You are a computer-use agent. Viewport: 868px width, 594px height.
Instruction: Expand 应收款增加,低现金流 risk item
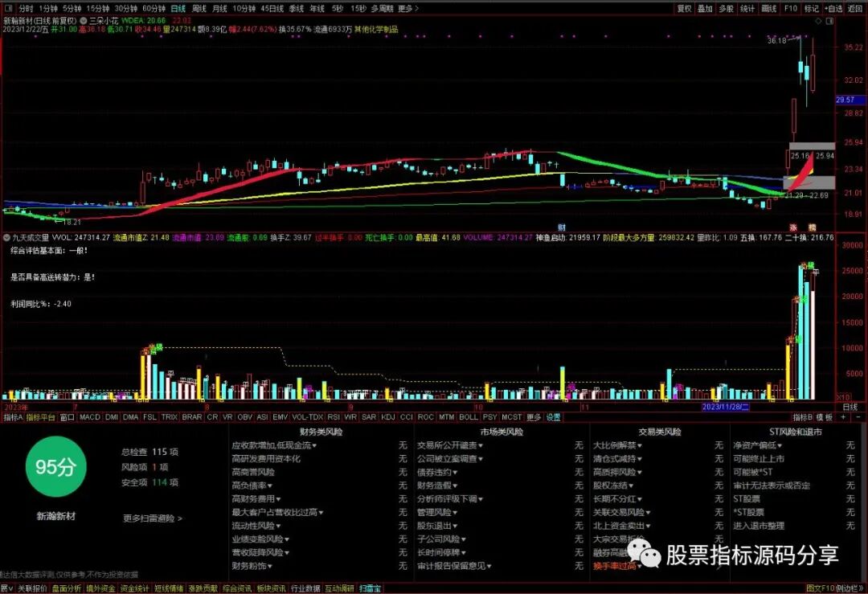coord(274,445)
